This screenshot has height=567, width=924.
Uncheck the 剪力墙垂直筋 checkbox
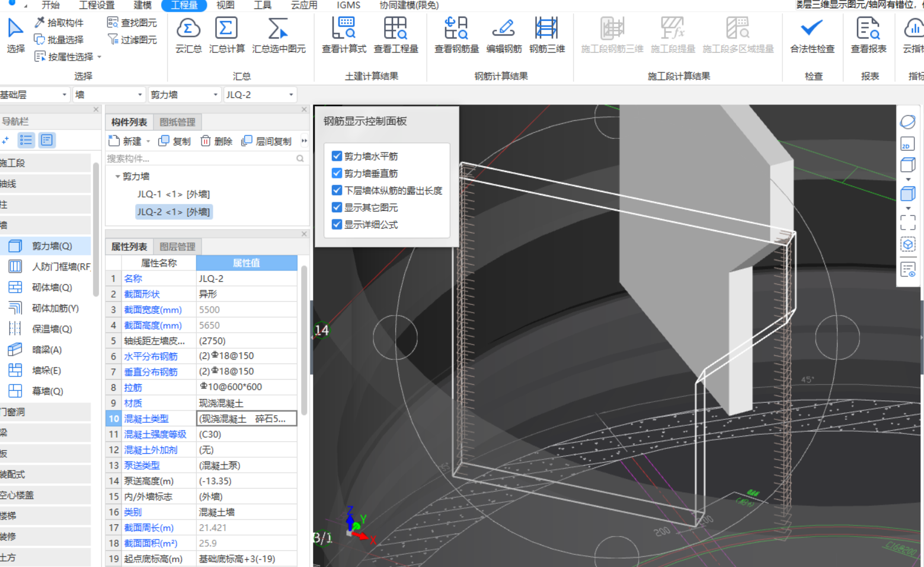337,173
